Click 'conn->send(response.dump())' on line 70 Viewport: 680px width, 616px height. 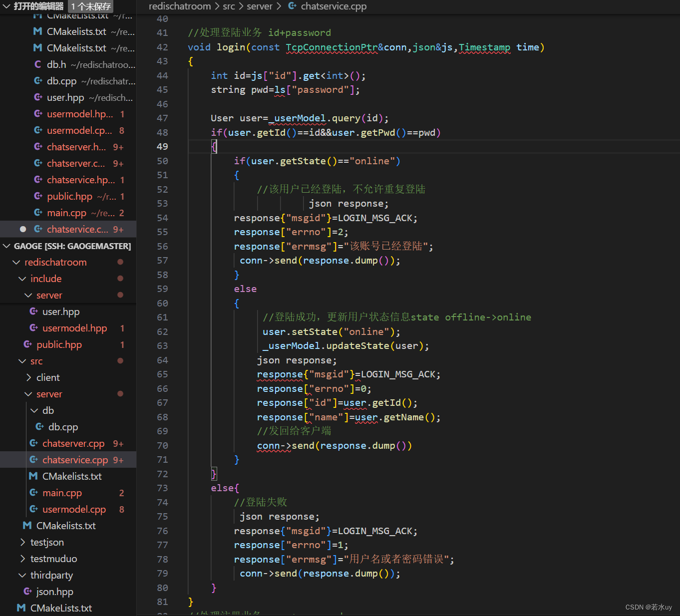pos(335,446)
